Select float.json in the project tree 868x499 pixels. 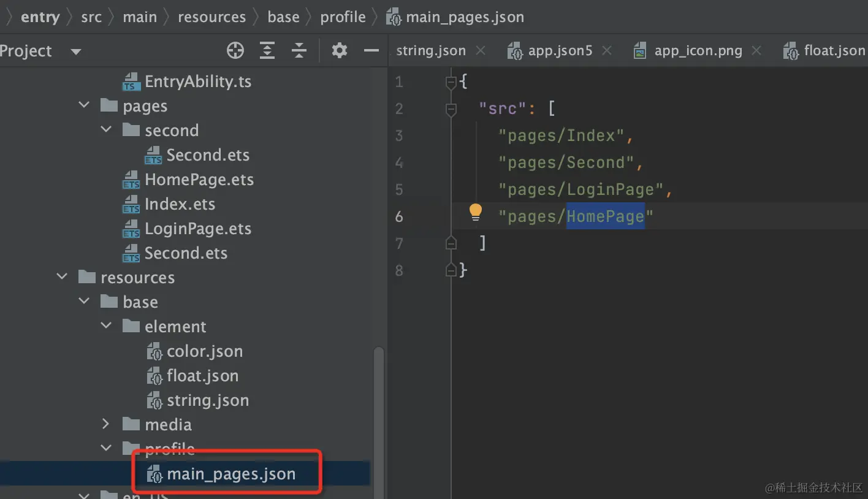click(202, 376)
